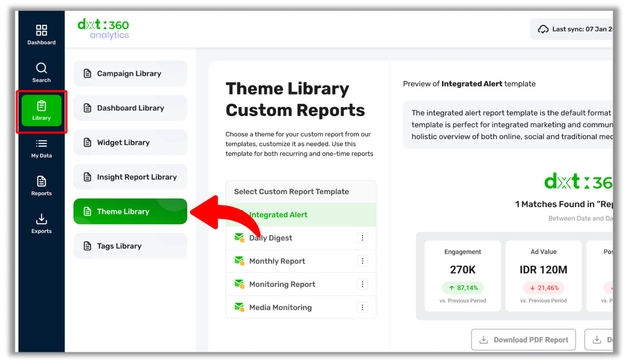Select the Daily Digest template
Image resolution: width=628 pixels, height=364 pixels.
[301, 238]
